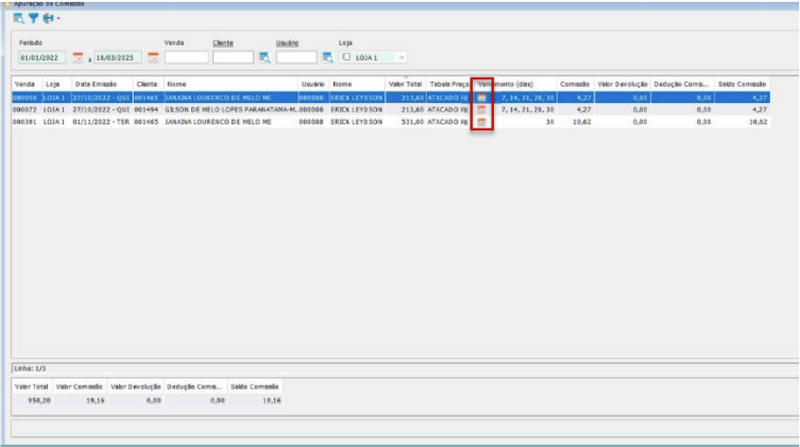Viewport: 800px width, 447px height.
Task: Click the search icon in top toolbar
Action: point(19,18)
